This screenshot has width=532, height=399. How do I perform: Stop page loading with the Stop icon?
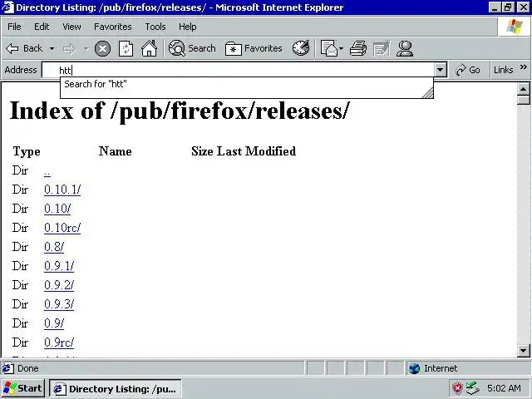click(x=102, y=48)
